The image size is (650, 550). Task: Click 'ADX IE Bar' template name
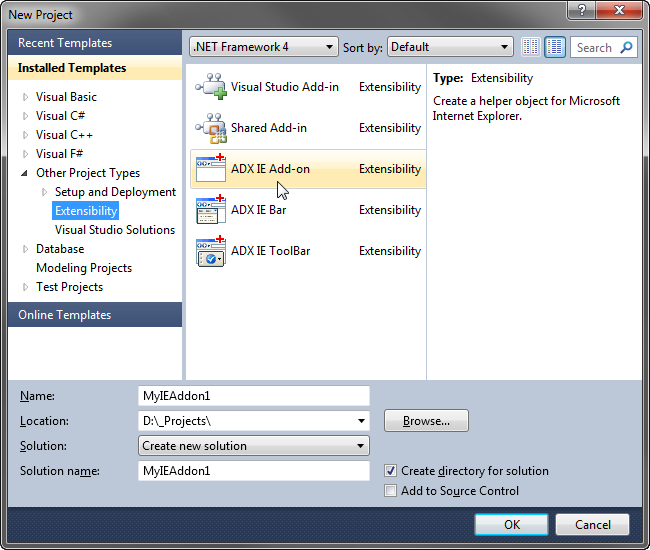pyautogui.click(x=259, y=210)
